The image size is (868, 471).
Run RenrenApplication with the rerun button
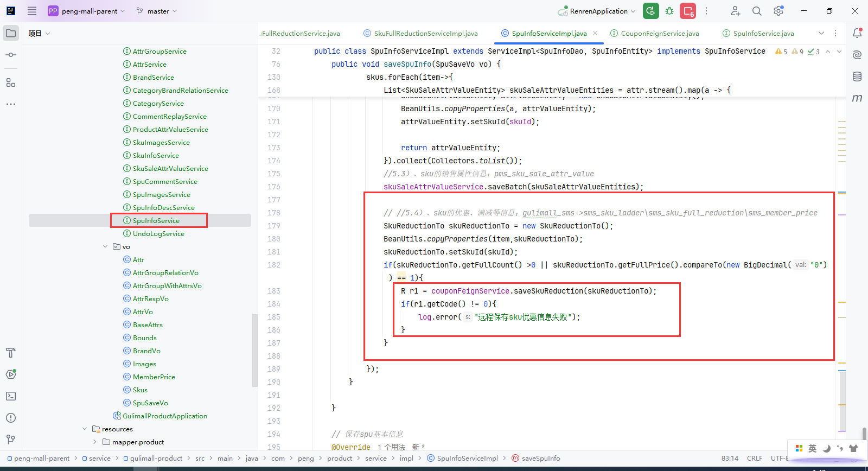pos(651,11)
